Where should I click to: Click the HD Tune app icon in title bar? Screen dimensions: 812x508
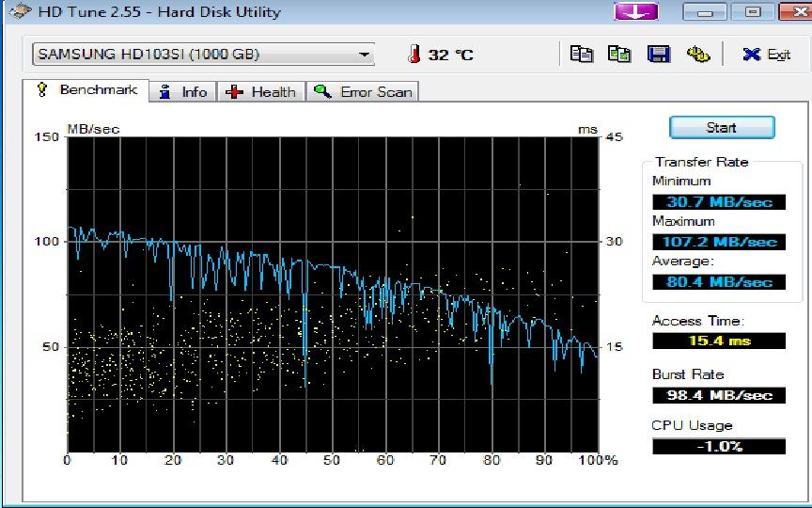(x=20, y=11)
